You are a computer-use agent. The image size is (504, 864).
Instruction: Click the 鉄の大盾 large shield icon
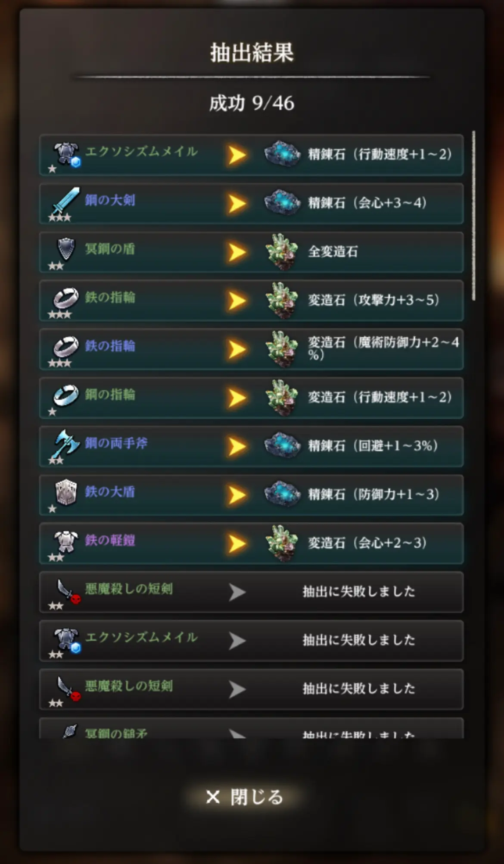(x=66, y=492)
